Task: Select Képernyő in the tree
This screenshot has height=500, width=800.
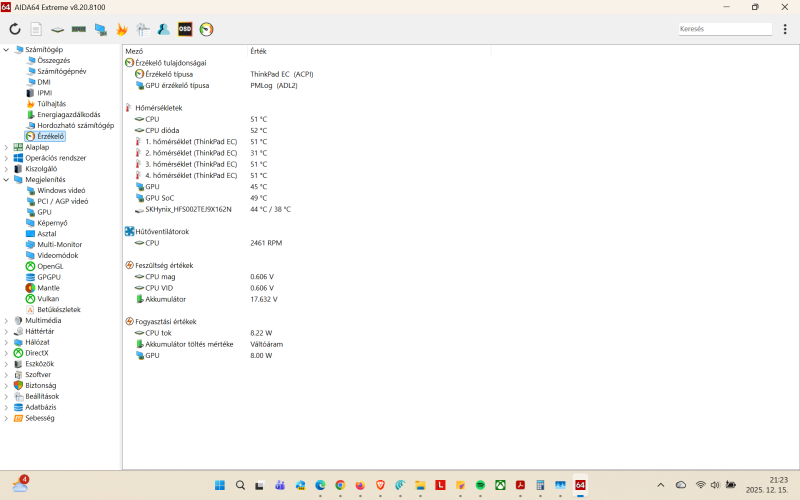Action: pyautogui.click(x=52, y=223)
